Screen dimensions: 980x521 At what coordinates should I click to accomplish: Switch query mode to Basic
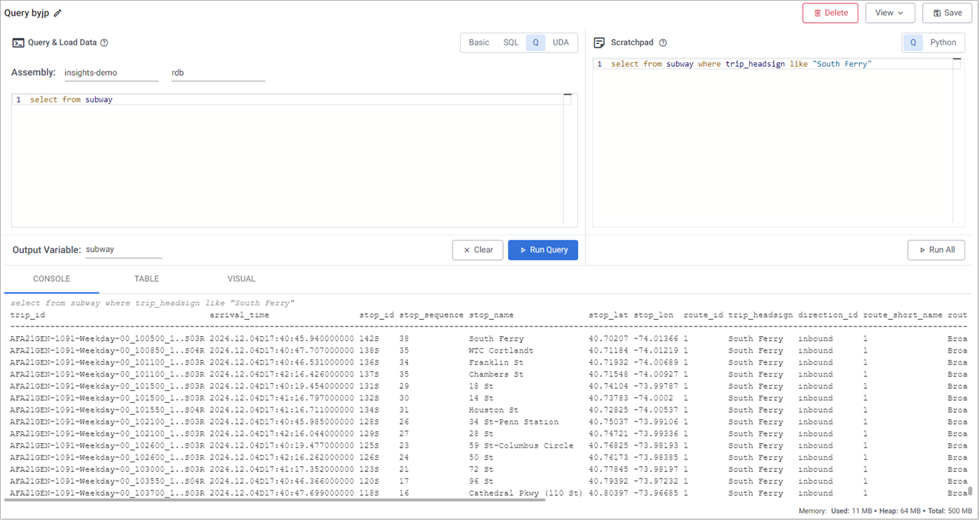[x=479, y=42]
